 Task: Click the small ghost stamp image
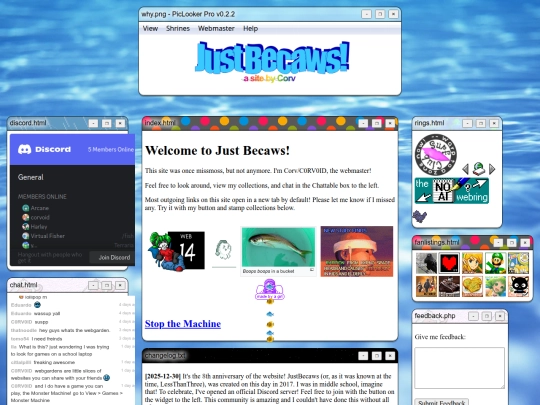[x=224, y=250]
